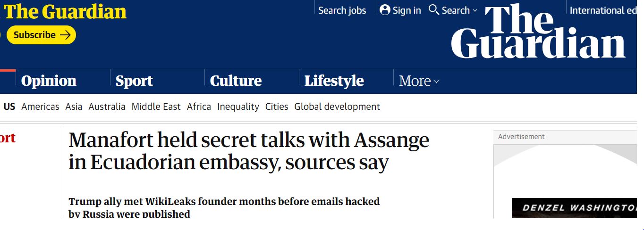The height and width of the screenshot is (230, 644).
Task: Click the Subscribe arrow button
Action: click(x=41, y=35)
